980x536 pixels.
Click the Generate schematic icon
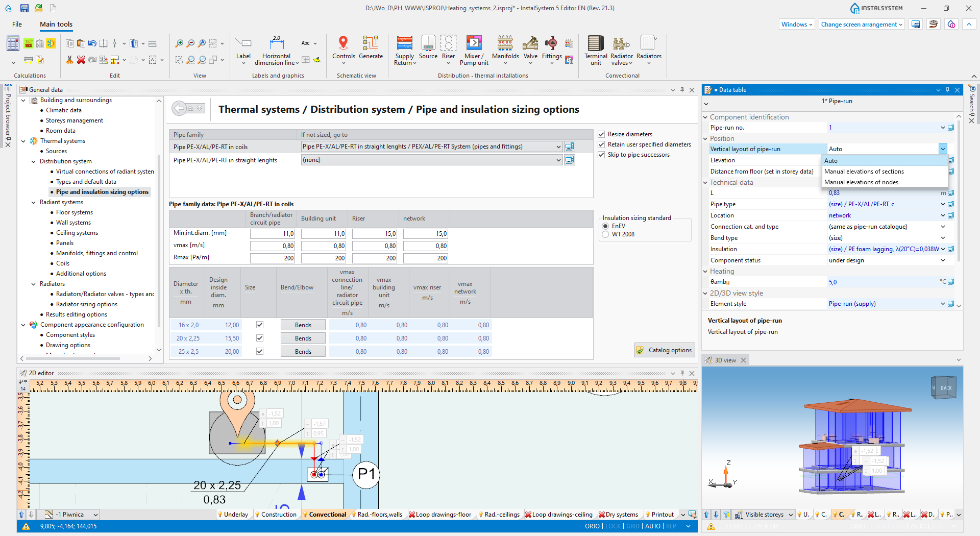(x=371, y=47)
